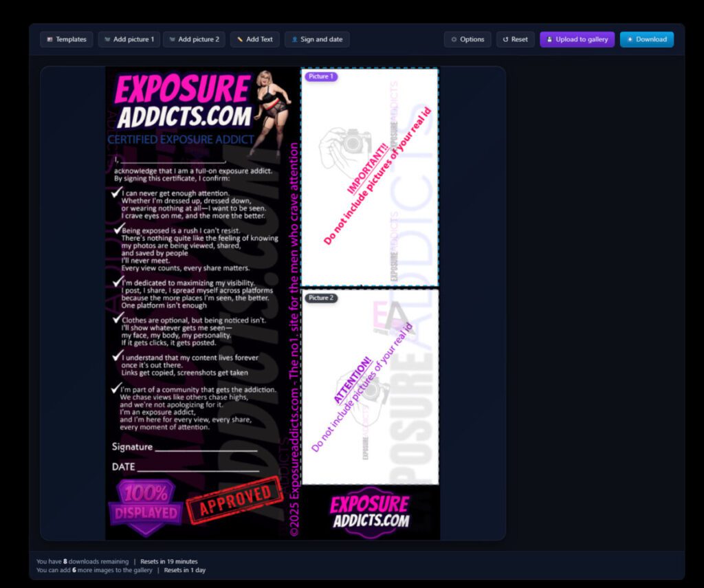
Task: Click the Add picture 1 toolbar button
Action: 129,39
